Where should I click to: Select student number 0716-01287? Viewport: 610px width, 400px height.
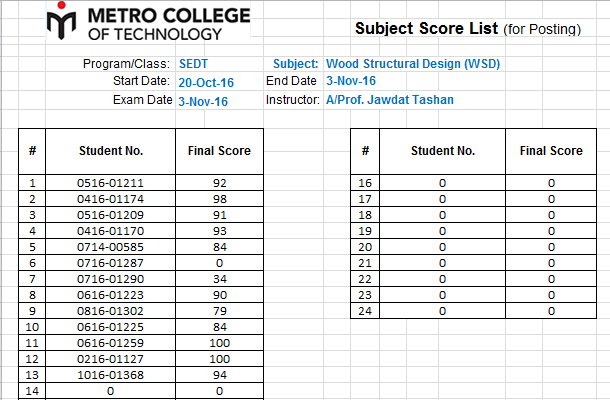click(x=110, y=263)
